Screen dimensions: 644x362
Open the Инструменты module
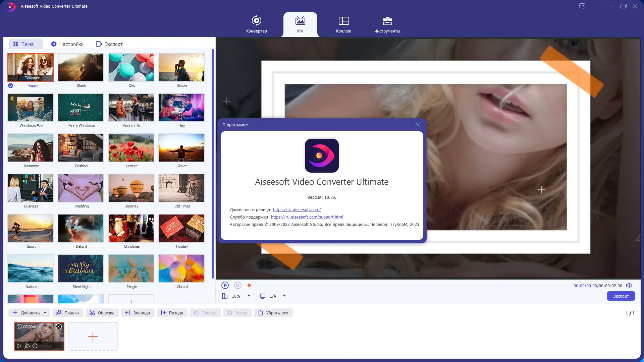tap(387, 24)
